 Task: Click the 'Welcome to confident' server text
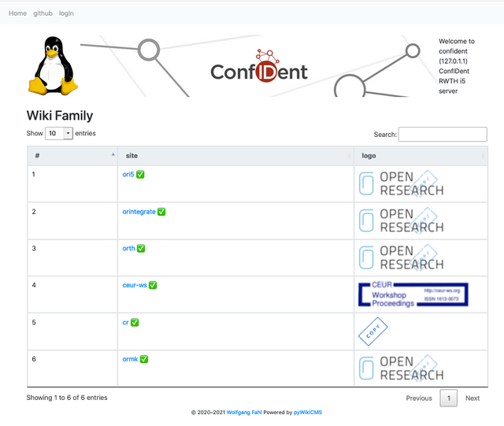click(x=457, y=66)
